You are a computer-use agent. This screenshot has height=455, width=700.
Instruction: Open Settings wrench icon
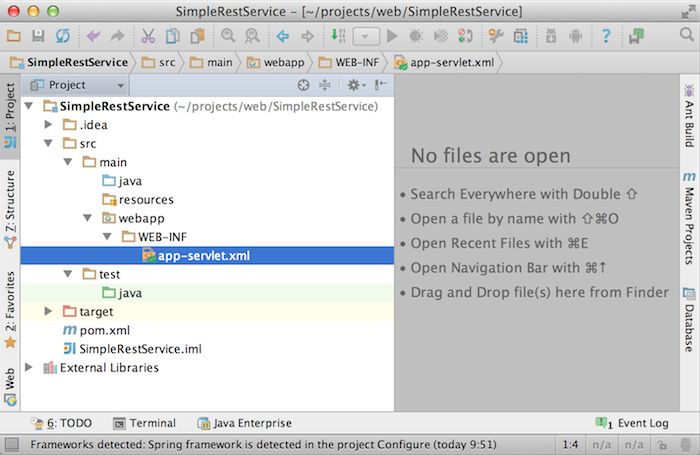[x=496, y=36]
